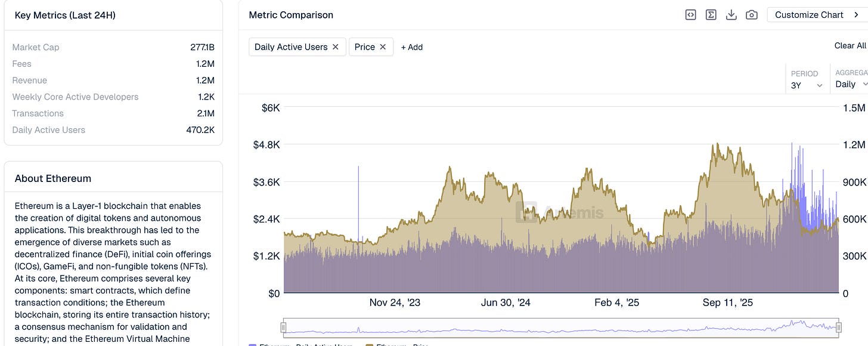Click the 277.1B market cap value
The width and height of the screenshot is (868, 346).
point(202,47)
